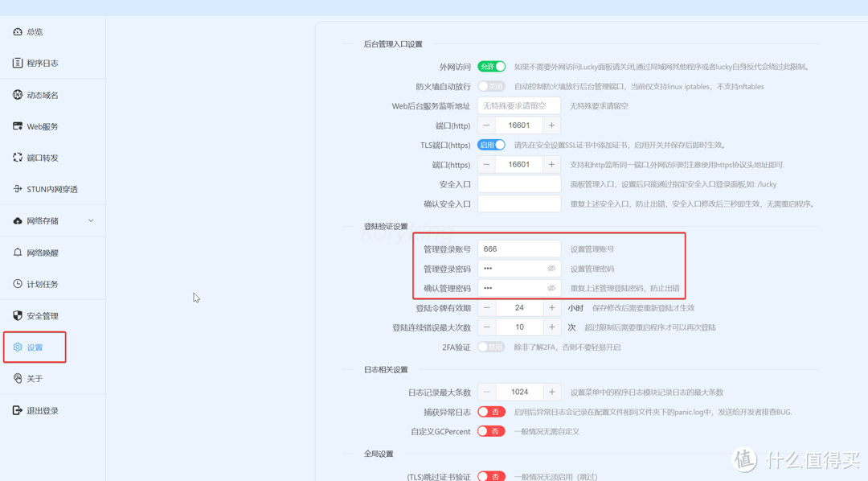This screenshot has width=868, height=481.
Task: Click the STUN内网穿透 tunneling icon
Action: point(19,189)
